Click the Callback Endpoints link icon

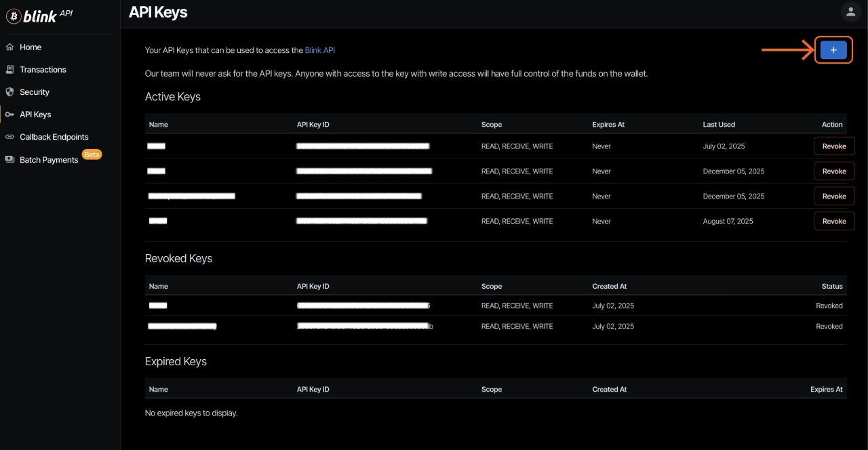click(x=9, y=137)
